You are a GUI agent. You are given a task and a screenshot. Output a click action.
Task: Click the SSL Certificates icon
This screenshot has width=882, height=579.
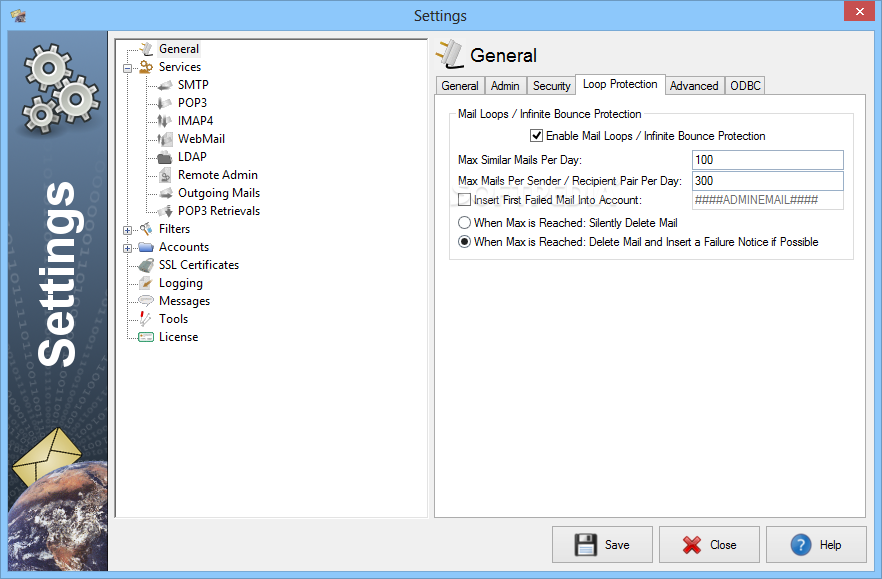point(146,265)
